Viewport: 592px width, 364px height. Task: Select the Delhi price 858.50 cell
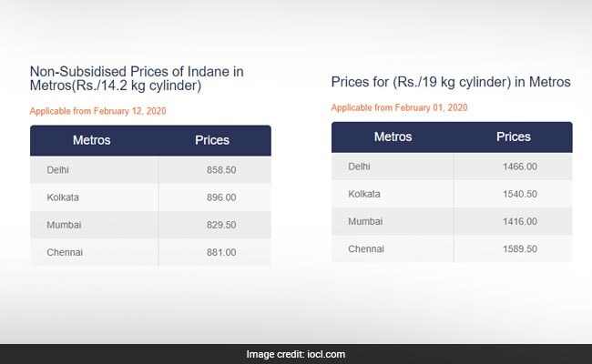(221, 170)
